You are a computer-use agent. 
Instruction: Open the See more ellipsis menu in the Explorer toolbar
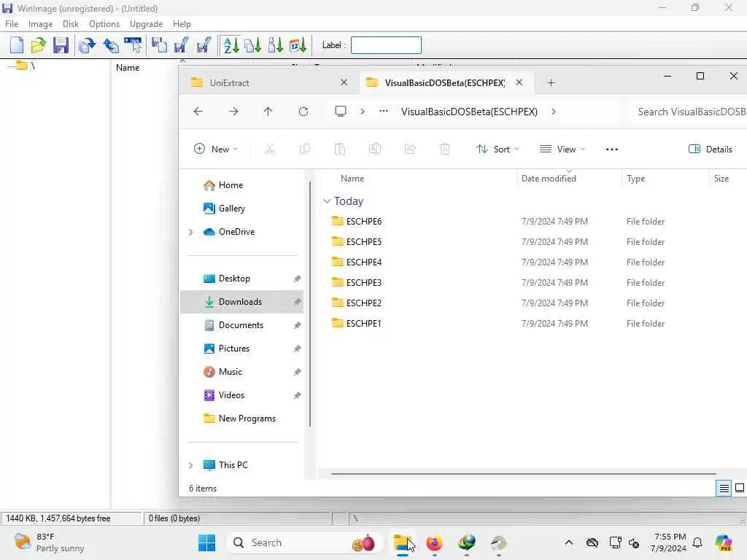[x=612, y=149]
